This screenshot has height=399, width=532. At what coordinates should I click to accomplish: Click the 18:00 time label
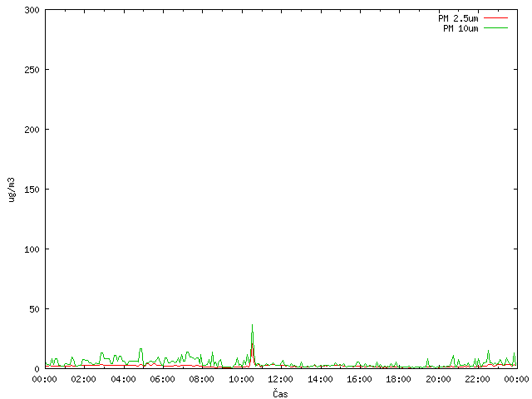tap(399, 379)
